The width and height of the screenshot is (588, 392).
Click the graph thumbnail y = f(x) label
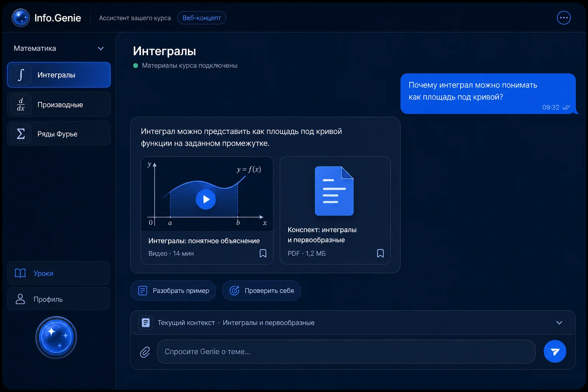pos(249,169)
